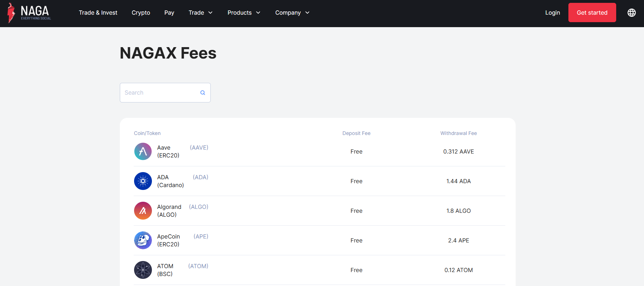Click the Free deposit fee for Aave
Viewport: 644px width, 286px height.
[357, 151]
